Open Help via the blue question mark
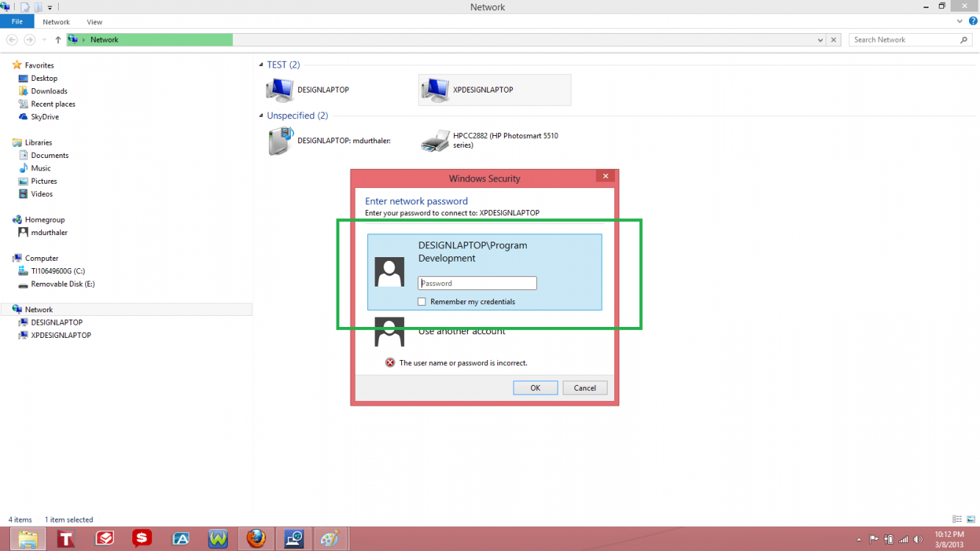 point(973,22)
